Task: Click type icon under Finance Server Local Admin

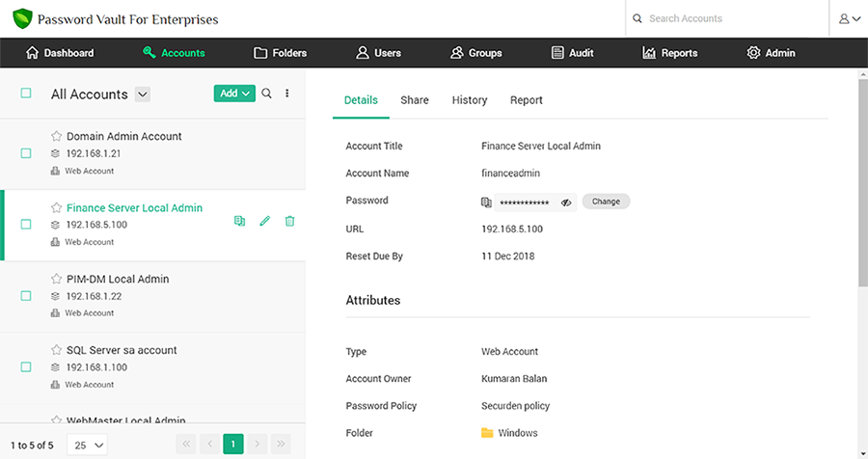Action: click(x=55, y=242)
